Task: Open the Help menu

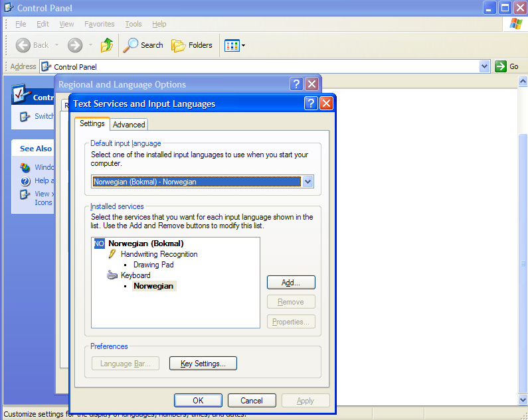Action: 159,24
